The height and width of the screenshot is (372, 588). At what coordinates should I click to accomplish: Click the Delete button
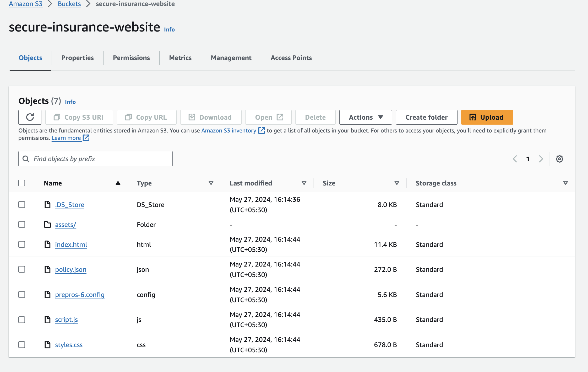[x=315, y=117]
